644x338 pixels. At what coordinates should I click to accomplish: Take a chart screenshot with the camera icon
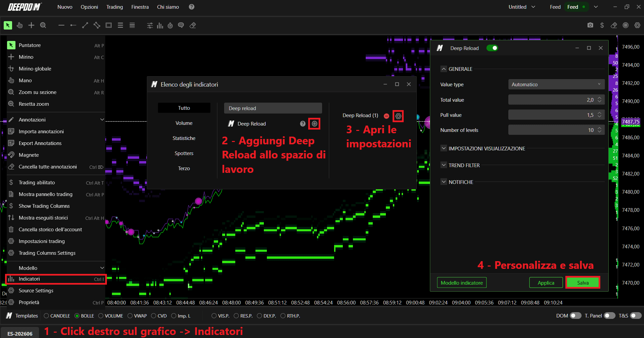coord(590,25)
